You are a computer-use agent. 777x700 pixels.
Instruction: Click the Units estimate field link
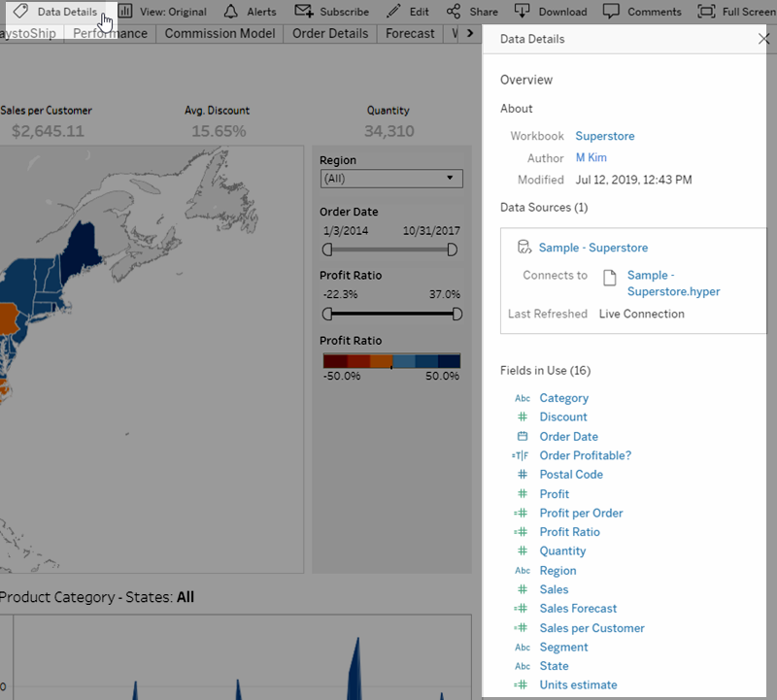pyautogui.click(x=578, y=684)
